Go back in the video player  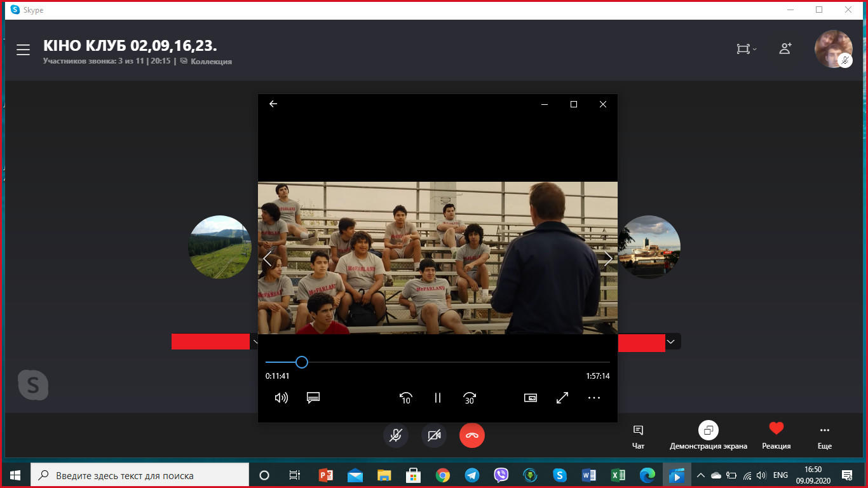[x=273, y=104]
